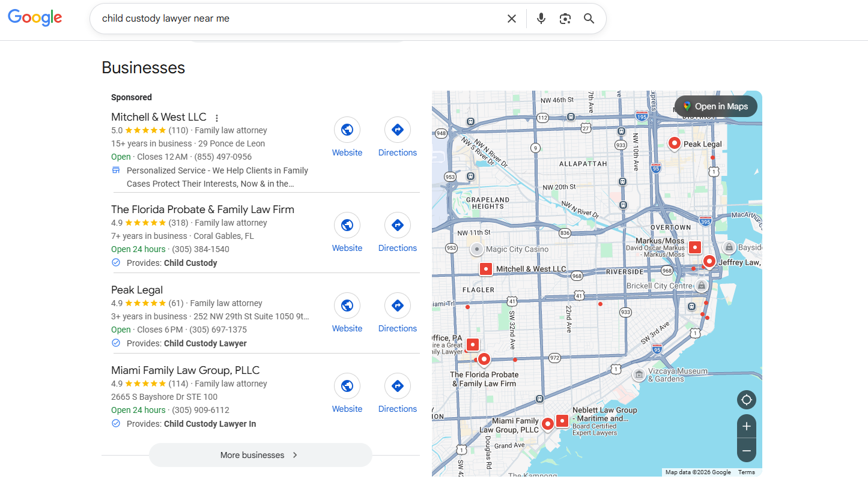Image resolution: width=868 pixels, height=488 pixels.
Task: Open Mitchell & West ad options menu
Action: pyautogui.click(x=217, y=118)
